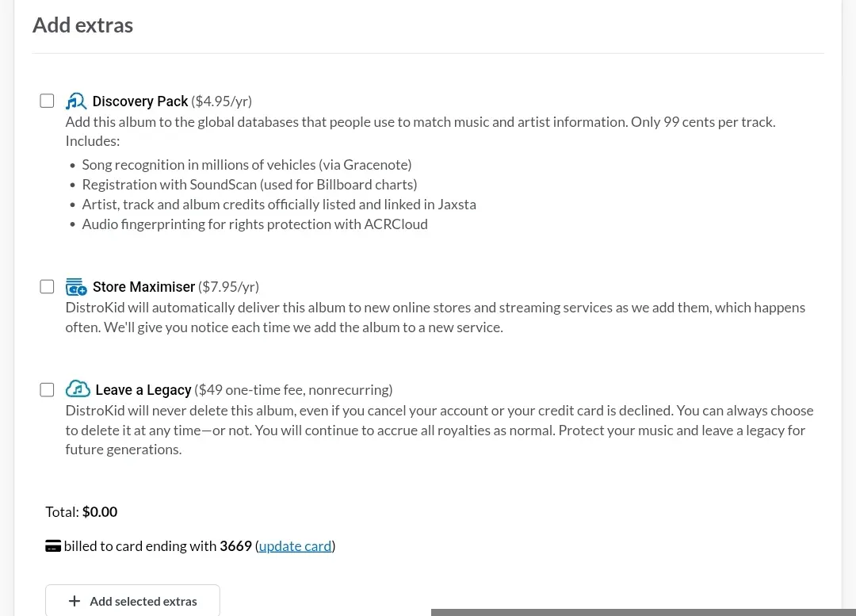Viewport: 856px width, 616px height.
Task: Click the credit card billing icon
Action: [x=53, y=546]
